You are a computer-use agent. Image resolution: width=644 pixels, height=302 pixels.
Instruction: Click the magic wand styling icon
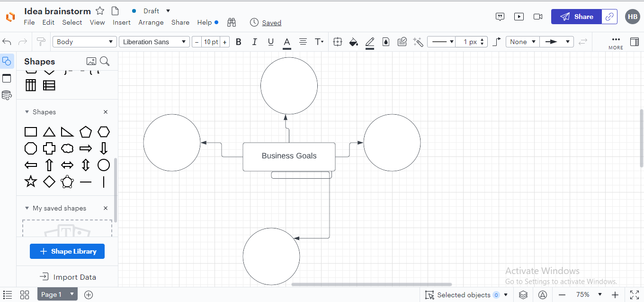point(418,42)
